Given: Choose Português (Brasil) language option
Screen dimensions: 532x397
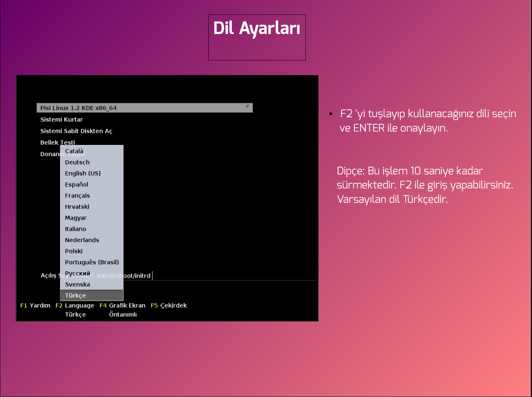Looking at the screenshot, I should tap(92, 262).
